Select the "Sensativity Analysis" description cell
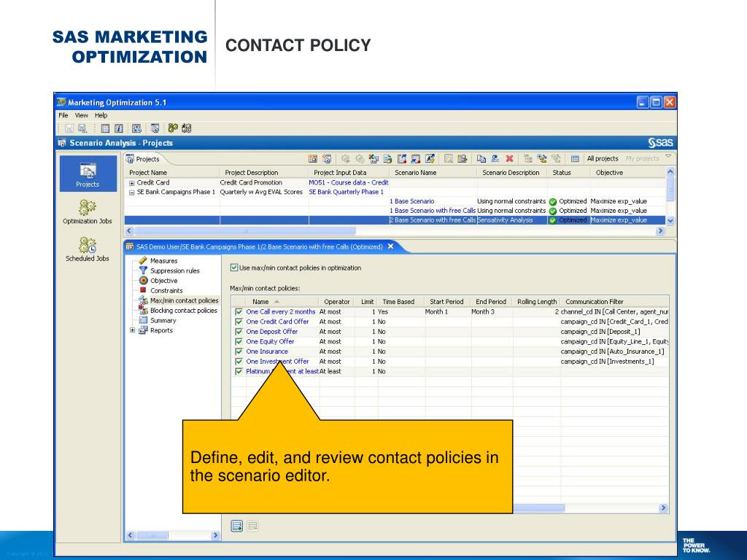This screenshot has width=747, height=560. click(505, 220)
